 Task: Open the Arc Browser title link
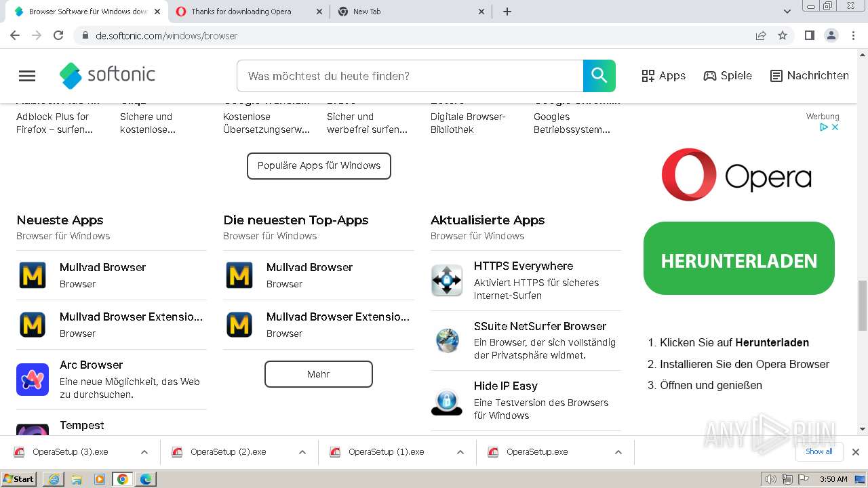[x=91, y=365]
